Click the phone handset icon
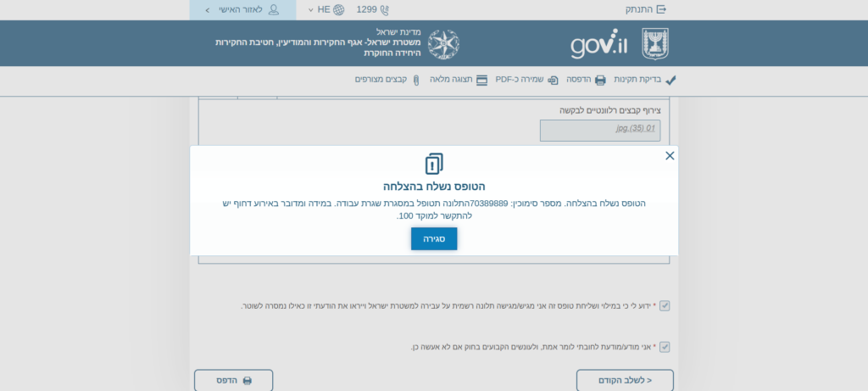 click(385, 9)
